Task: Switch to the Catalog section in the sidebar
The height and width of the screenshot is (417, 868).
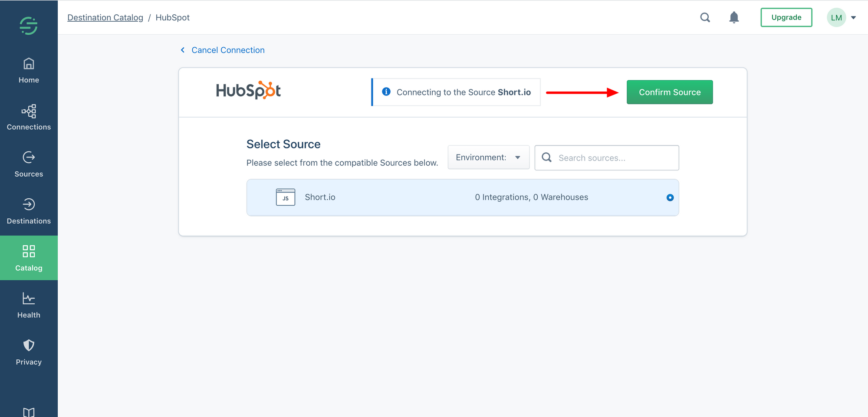Action: point(29,257)
